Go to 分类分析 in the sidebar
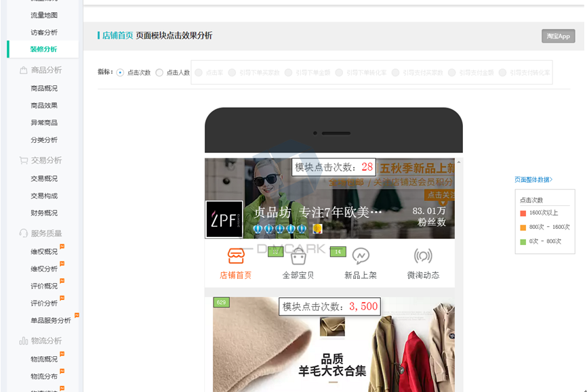 (x=44, y=140)
